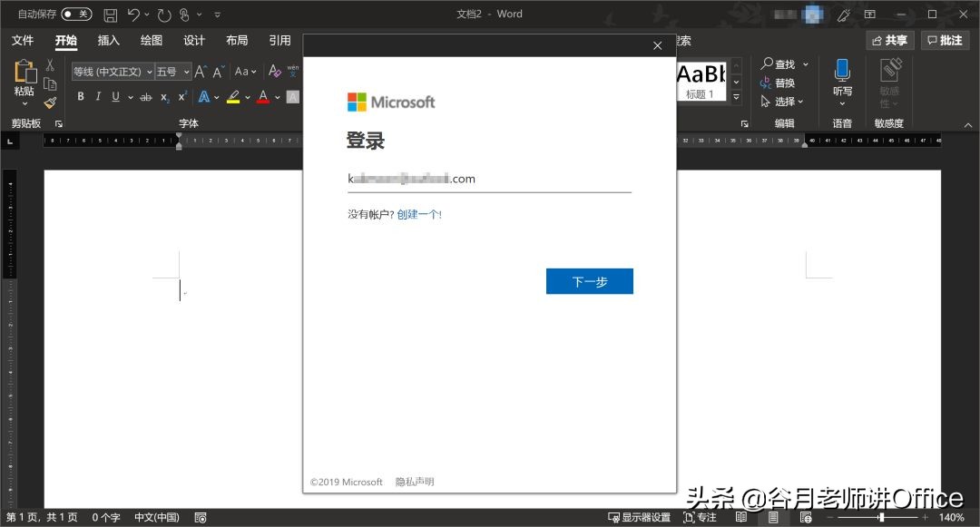Click the Save disk icon
This screenshot has width=980, height=527.
point(110,15)
